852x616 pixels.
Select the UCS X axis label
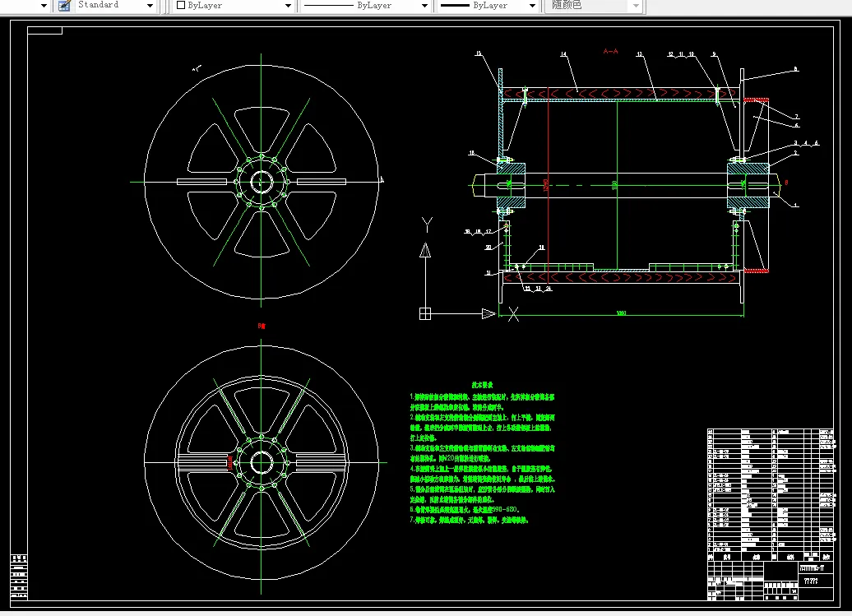[x=513, y=313]
